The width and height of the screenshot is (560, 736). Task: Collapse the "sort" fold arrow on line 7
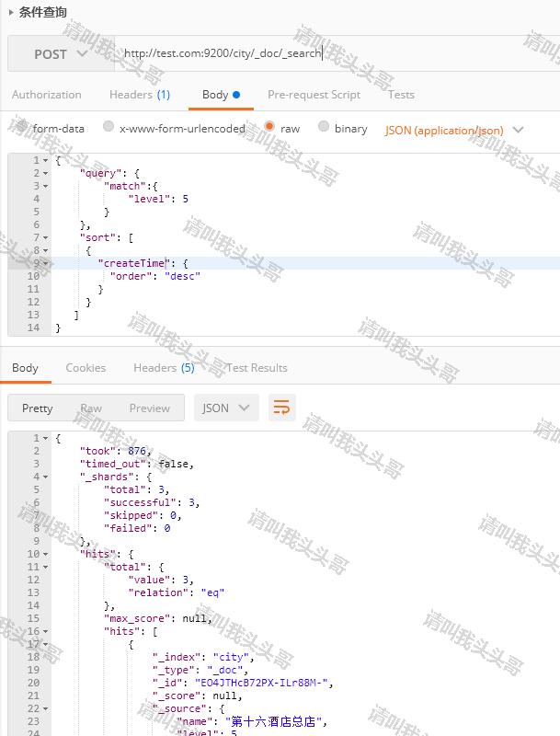45,238
